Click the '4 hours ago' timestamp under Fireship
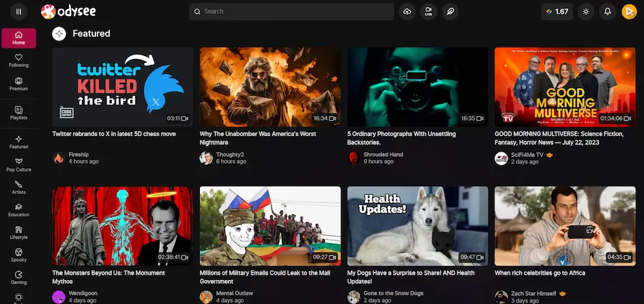The width and height of the screenshot is (644, 304). [84, 162]
